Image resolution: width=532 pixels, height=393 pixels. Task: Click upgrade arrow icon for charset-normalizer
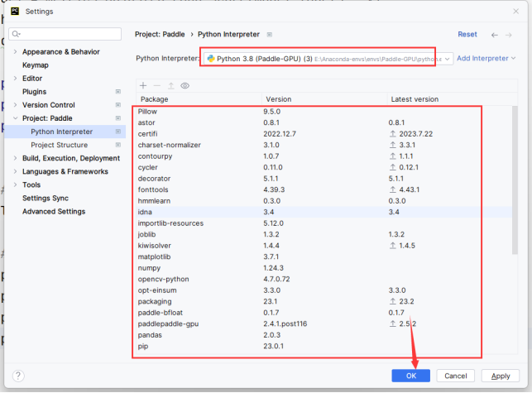392,145
